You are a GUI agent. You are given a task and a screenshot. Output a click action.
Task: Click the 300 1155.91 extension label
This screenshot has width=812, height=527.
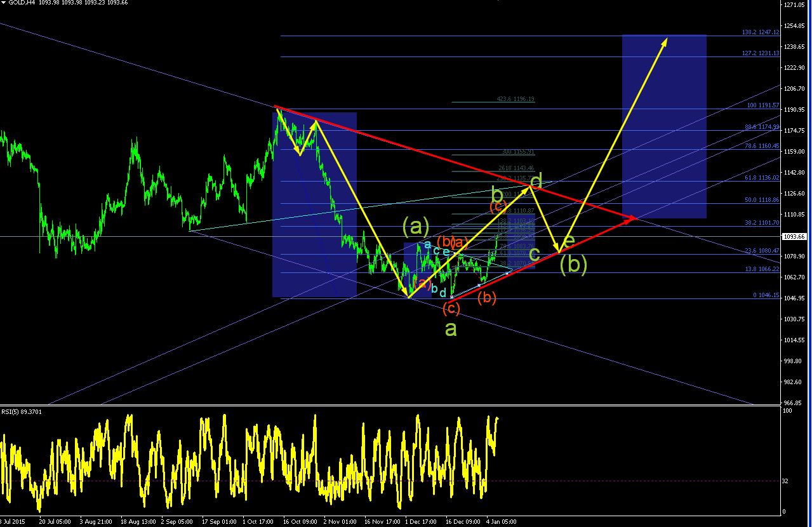point(518,152)
